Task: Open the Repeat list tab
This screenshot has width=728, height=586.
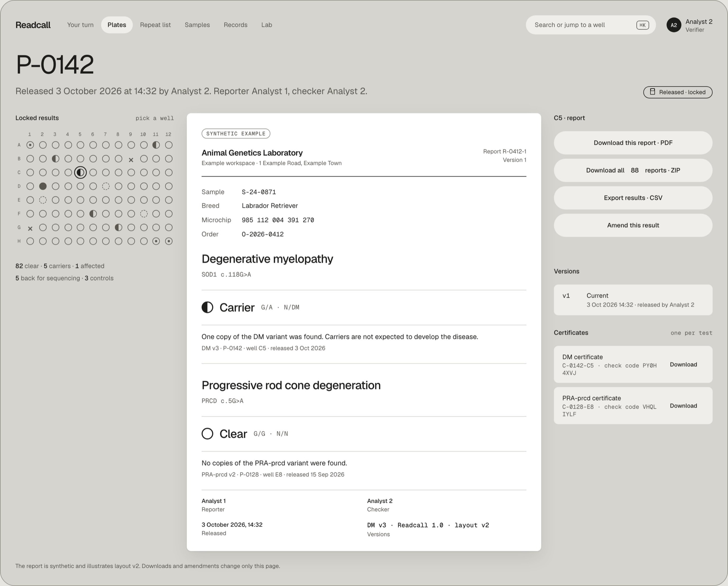Action: pos(155,25)
